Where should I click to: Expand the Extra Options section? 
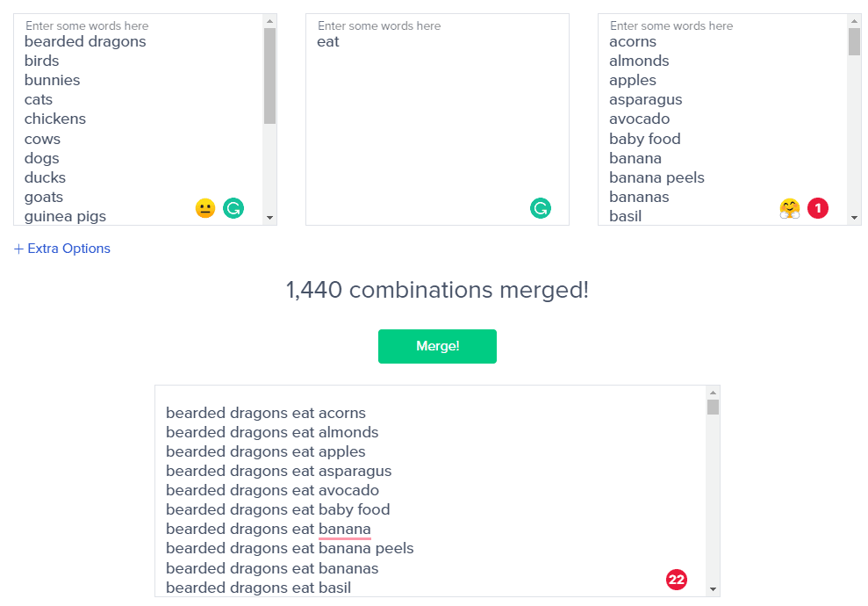[62, 249]
